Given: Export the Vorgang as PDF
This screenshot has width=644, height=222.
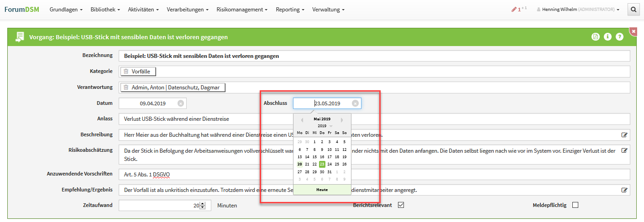Looking at the screenshot, I should click(595, 37).
